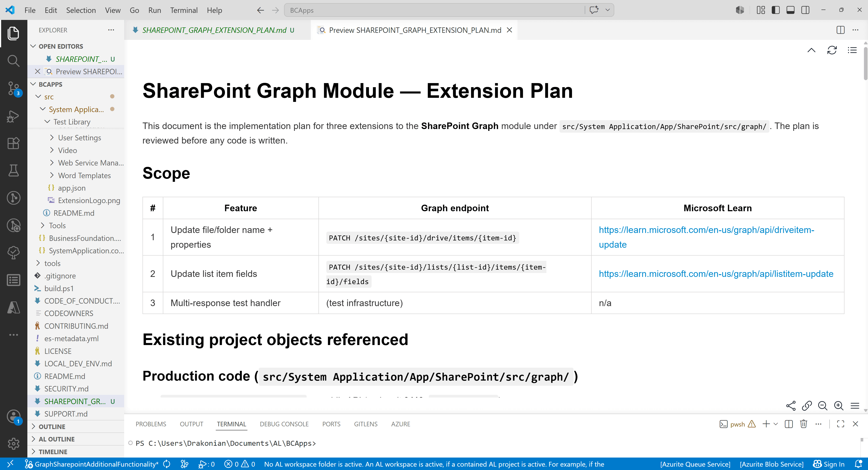Open Source Control view with 3 changes
The image size is (868, 470).
tap(14, 88)
